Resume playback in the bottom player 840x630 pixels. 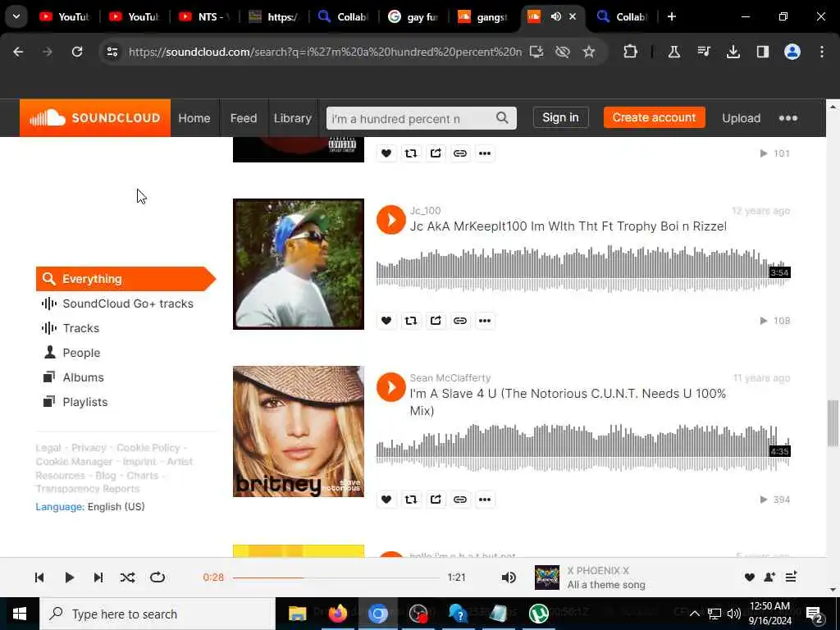69,577
